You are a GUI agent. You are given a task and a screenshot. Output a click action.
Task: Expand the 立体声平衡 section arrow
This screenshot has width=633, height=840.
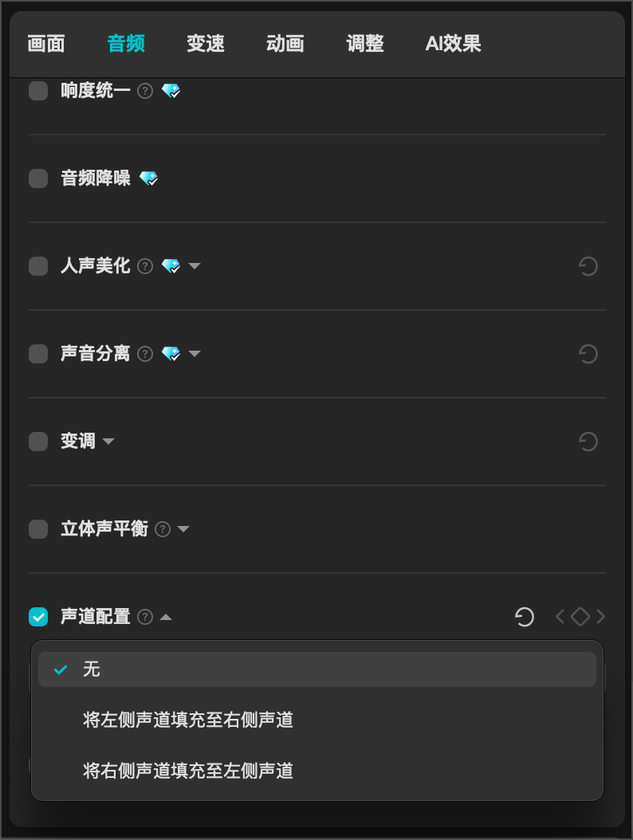pos(183,529)
